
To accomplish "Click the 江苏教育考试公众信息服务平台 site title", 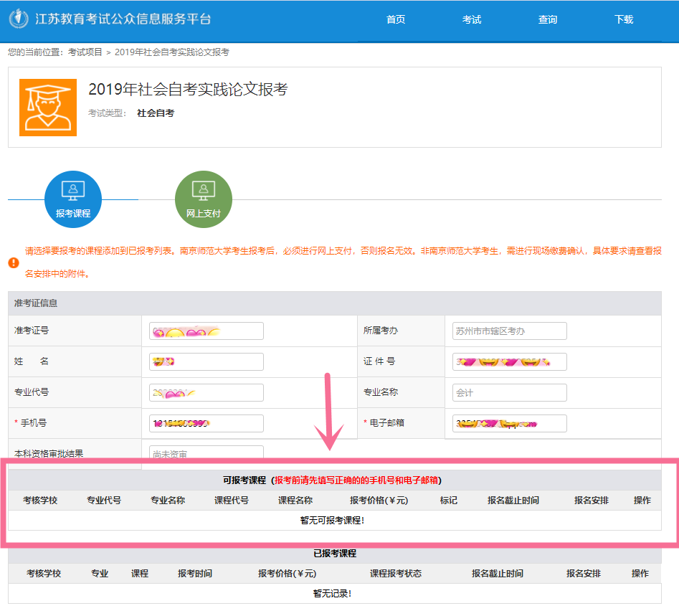I will pos(123,19).
